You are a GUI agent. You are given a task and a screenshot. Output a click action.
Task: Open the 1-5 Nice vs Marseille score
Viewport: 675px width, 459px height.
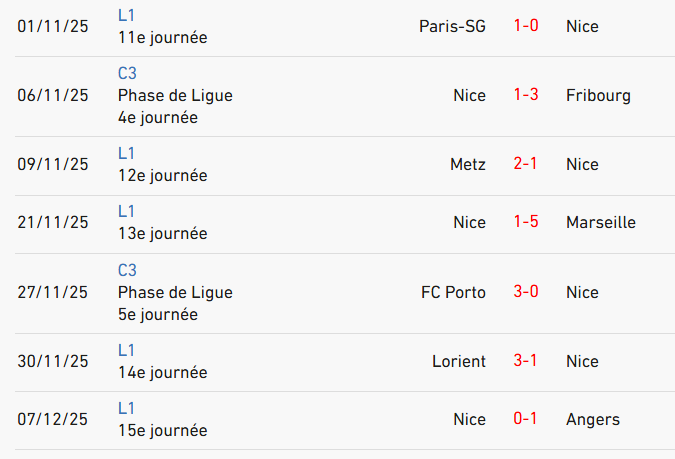click(x=526, y=222)
